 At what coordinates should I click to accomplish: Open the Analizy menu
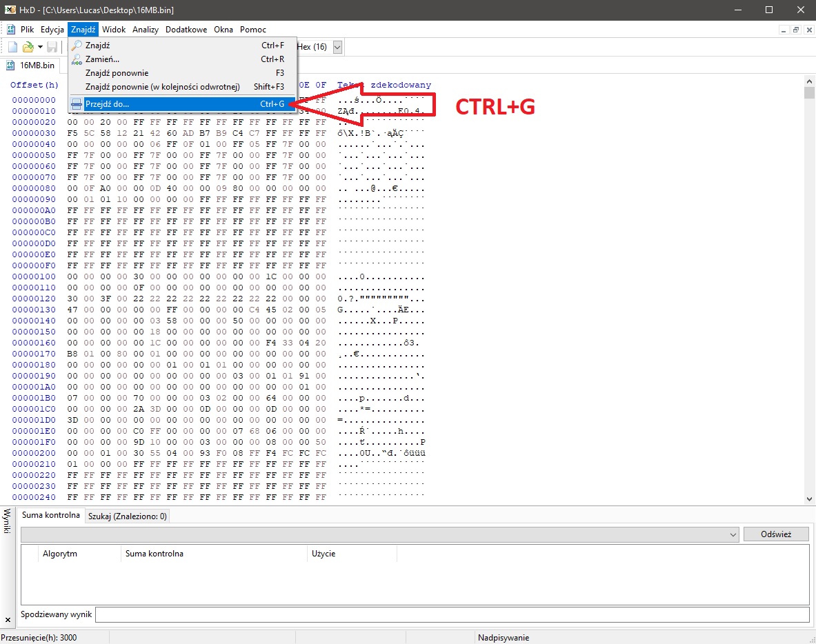pyautogui.click(x=145, y=30)
